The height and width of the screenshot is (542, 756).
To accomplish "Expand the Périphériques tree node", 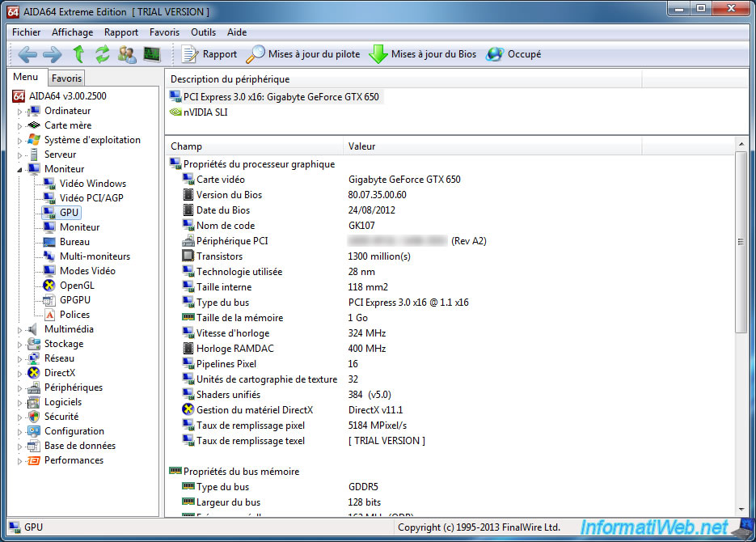I will 19,388.
